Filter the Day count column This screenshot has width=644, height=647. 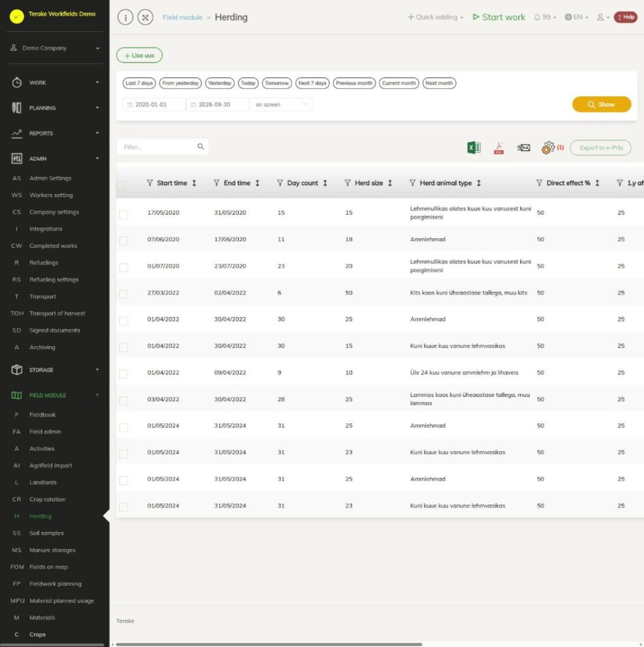click(x=280, y=183)
